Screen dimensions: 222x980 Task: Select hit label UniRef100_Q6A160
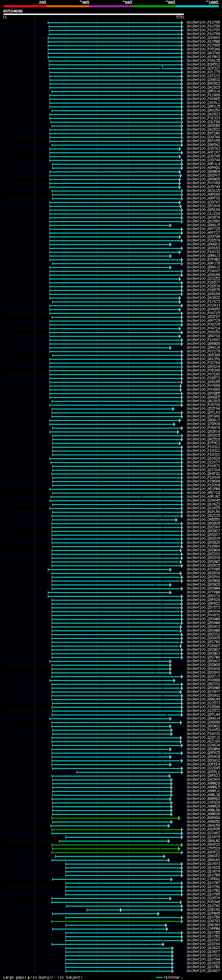coord(203,860)
